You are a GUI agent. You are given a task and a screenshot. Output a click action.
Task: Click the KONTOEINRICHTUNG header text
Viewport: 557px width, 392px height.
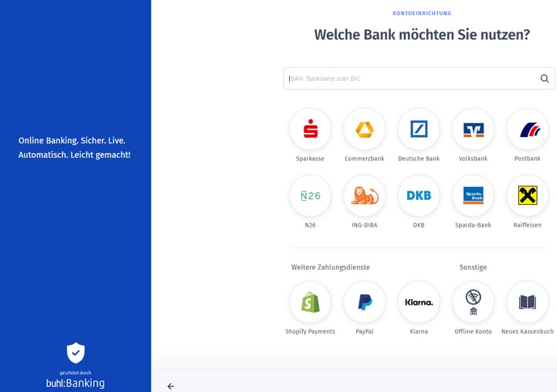click(x=422, y=13)
